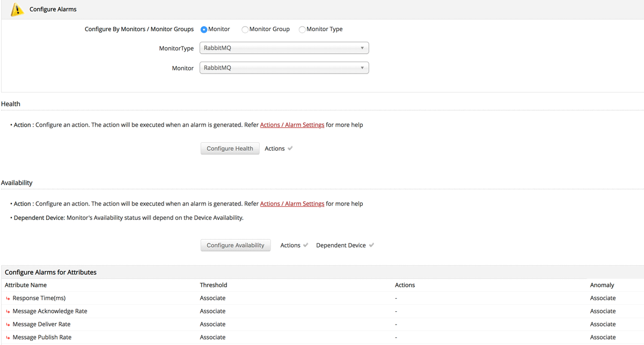Click checkmark icon next to Dependent Device
The height and width of the screenshot is (345, 644).
(371, 245)
